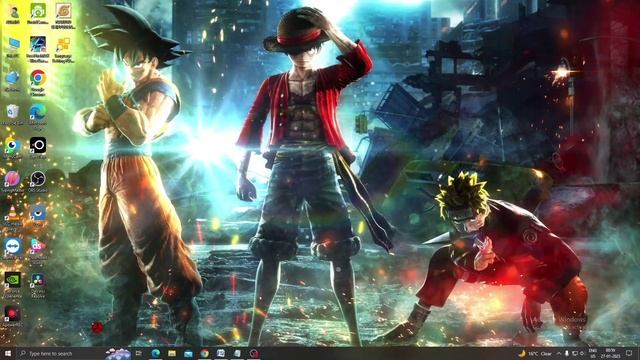Open GeForce Experience desktop shortcut
Screen dimensions: 640x360
[x=12, y=285]
